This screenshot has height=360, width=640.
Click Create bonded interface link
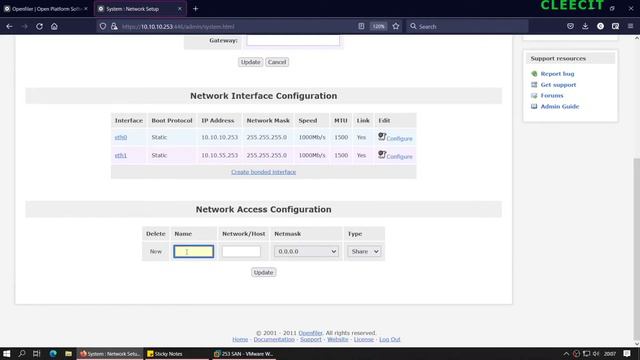point(264,172)
